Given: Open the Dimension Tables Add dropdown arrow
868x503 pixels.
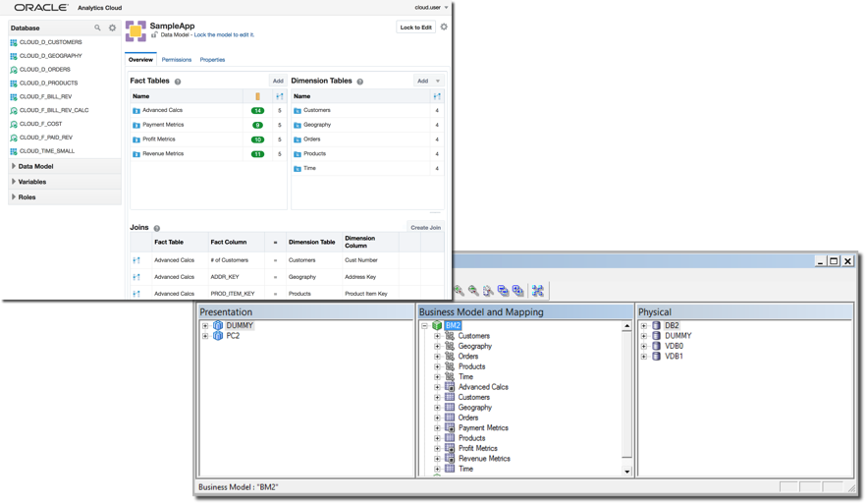Looking at the screenshot, I should (437, 81).
